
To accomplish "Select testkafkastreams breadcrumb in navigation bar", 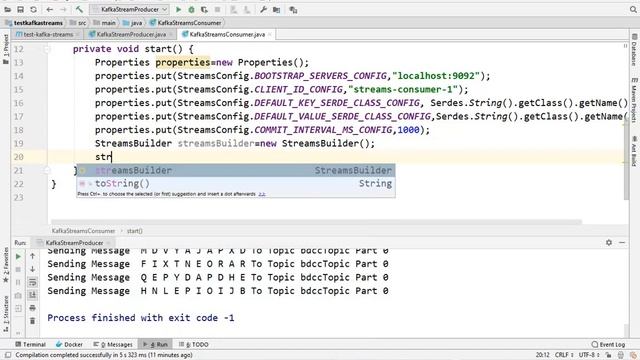I will point(34,23).
